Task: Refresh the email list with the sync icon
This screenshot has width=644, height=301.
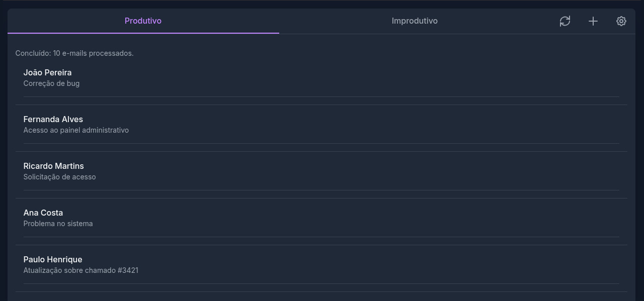Action: [x=565, y=21]
